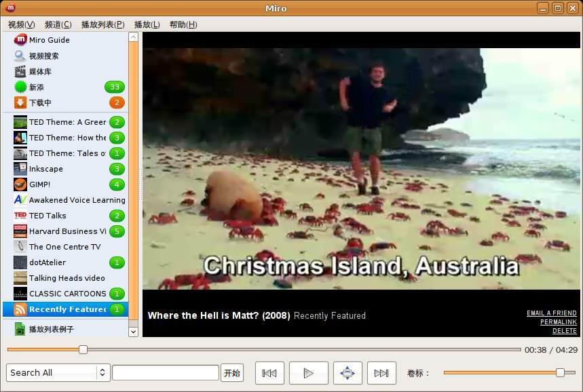Open the 视频(V) menu

pos(22,24)
